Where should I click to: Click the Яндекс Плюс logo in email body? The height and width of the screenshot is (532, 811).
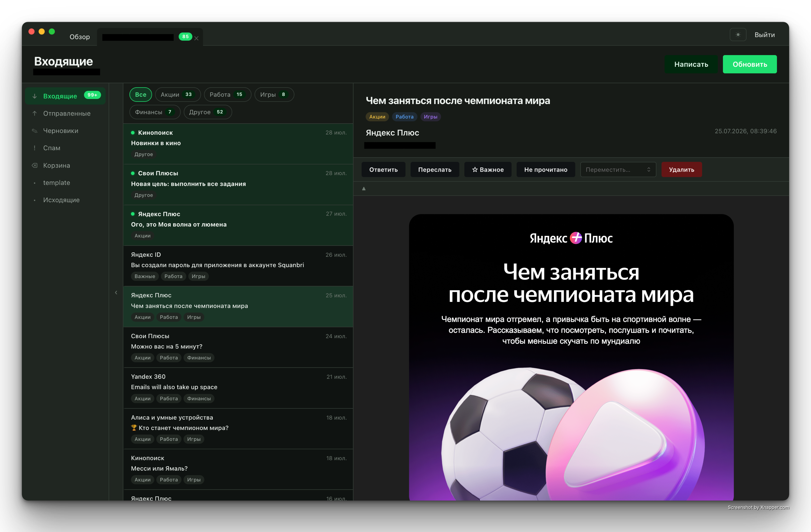point(571,238)
